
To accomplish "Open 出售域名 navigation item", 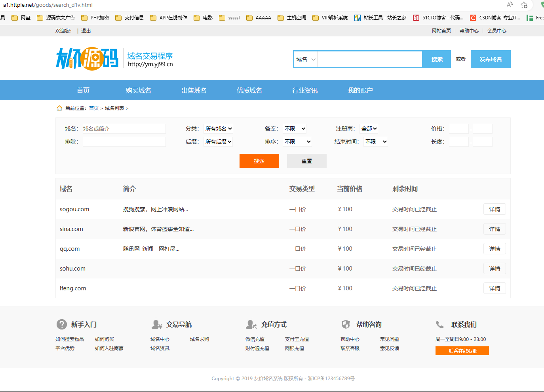I will pos(194,90).
